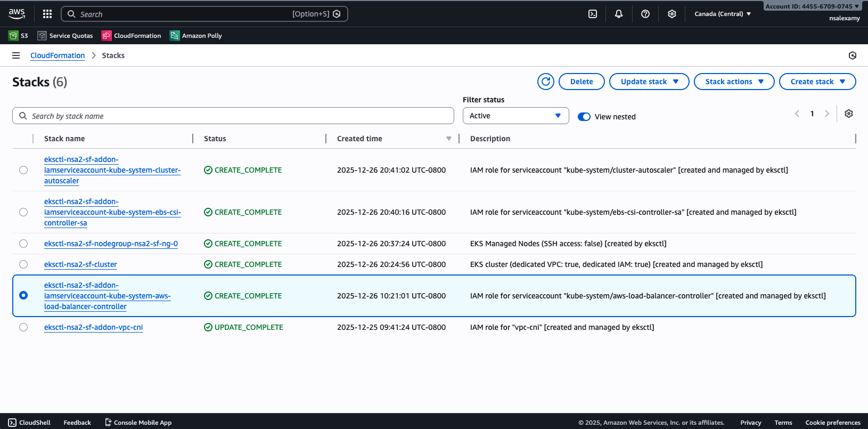Sort by Created time arrow

(449, 139)
